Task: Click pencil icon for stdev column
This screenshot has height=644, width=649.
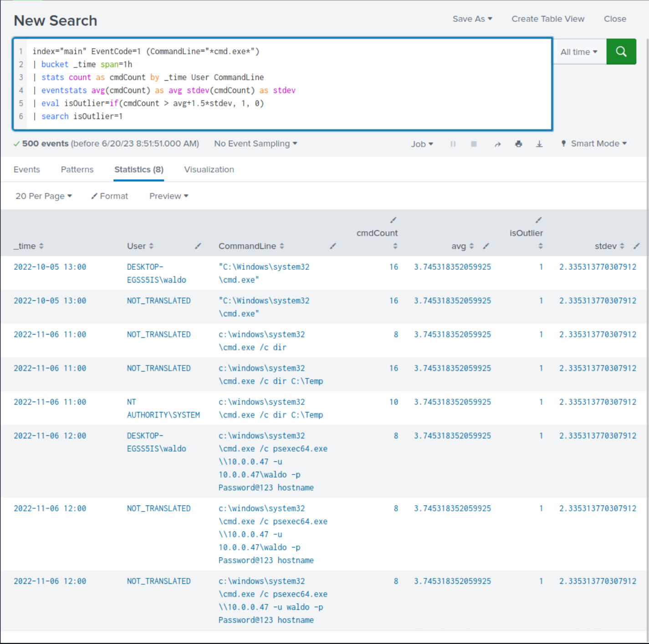Action: (x=636, y=246)
